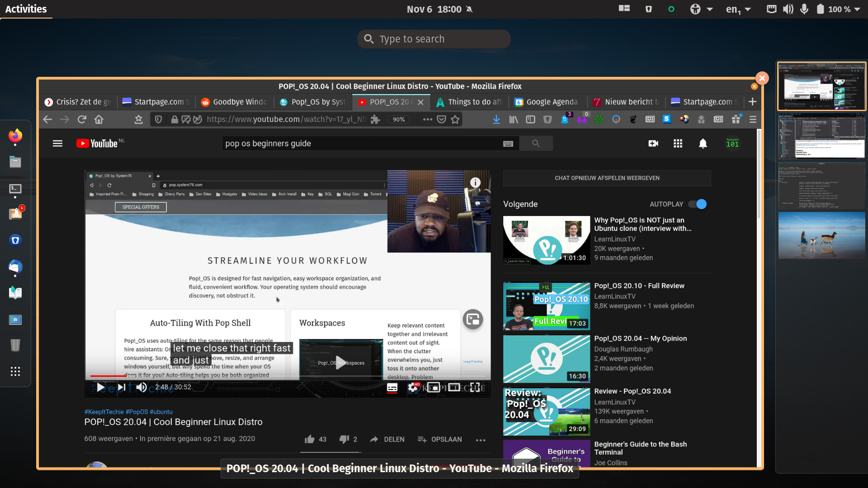
Task: Play the paused video
Action: coord(101,387)
